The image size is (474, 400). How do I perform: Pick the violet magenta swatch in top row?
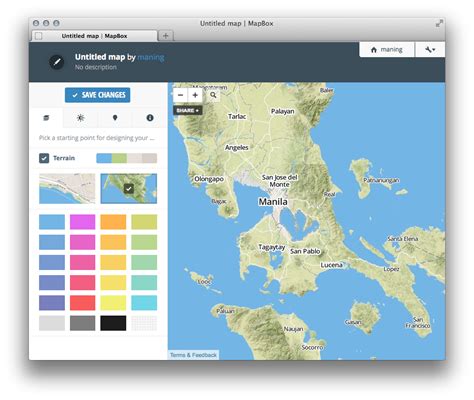tap(83, 222)
